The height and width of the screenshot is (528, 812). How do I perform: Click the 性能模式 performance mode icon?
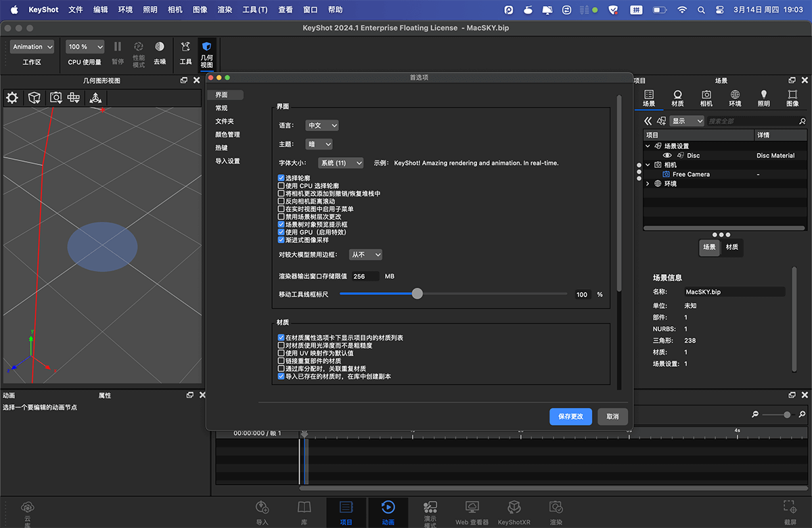pos(139,47)
